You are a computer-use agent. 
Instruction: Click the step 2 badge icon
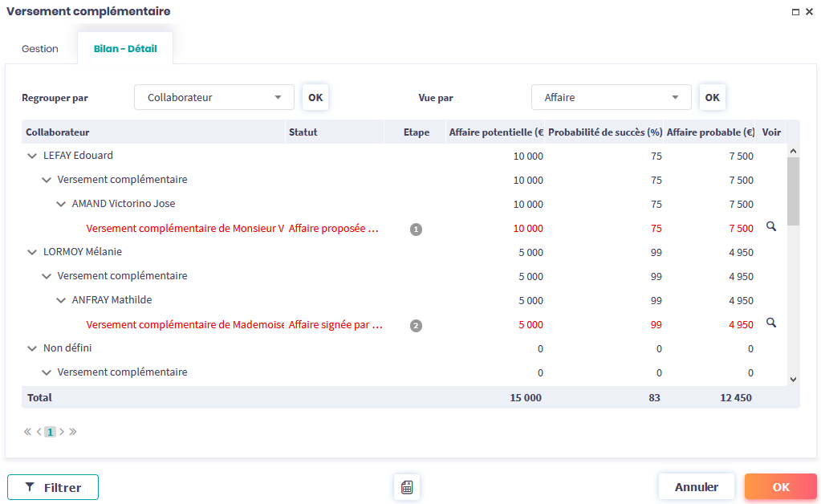pyautogui.click(x=416, y=326)
